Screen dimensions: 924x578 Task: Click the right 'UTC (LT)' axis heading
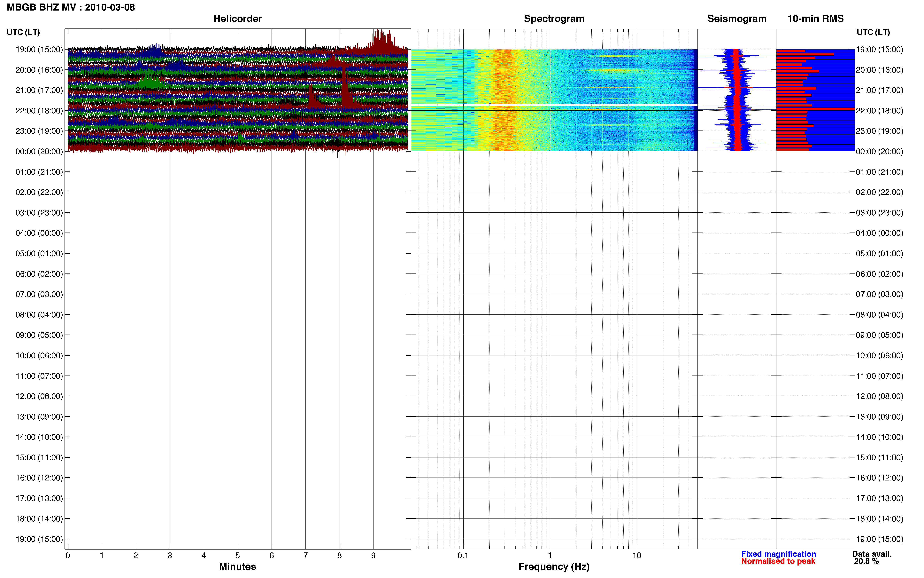pyautogui.click(x=873, y=32)
